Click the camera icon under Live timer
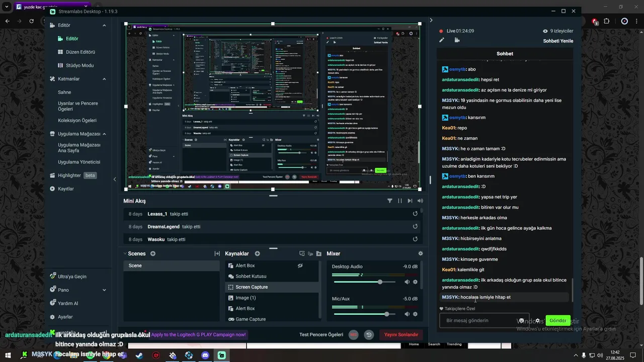 point(457,40)
